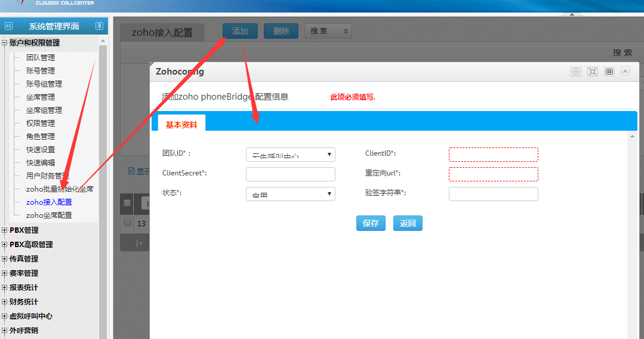The image size is (644, 339).
Task: Expand the PBX管理 tree node
Action: click(x=5, y=230)
